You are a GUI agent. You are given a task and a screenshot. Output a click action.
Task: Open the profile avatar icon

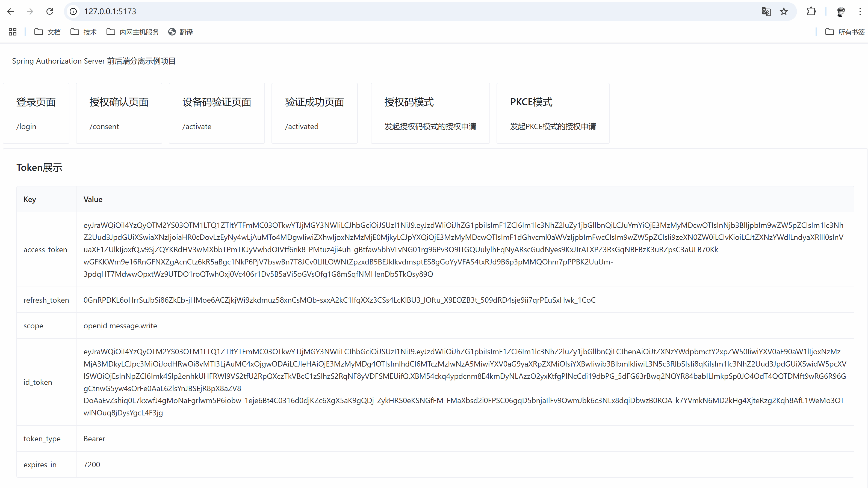(841, 11)
